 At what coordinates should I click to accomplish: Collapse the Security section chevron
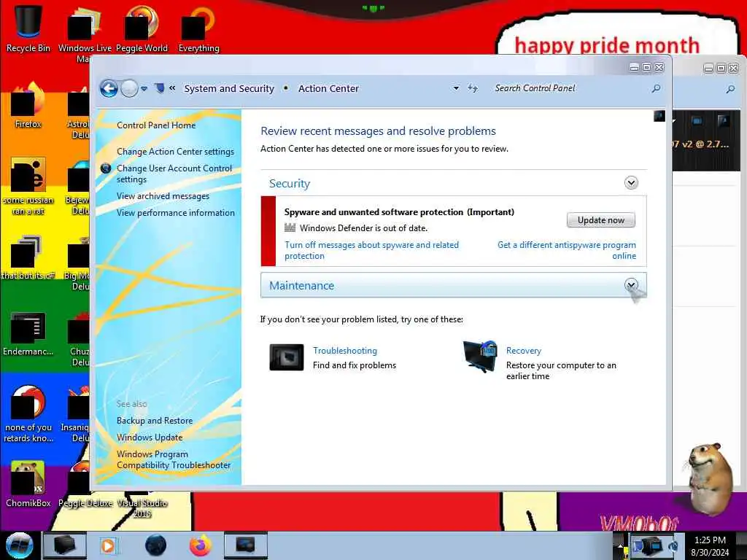[x=631, y=183]
